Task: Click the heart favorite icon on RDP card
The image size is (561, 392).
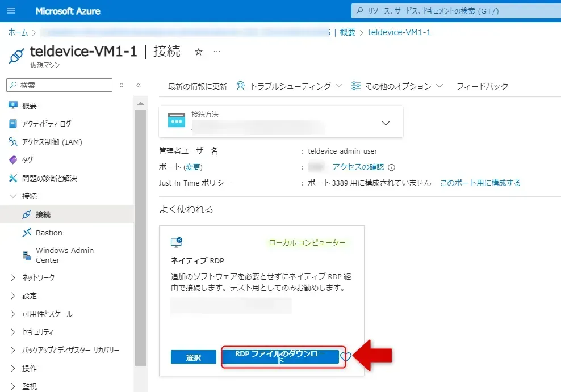Action: coord(345,357)
